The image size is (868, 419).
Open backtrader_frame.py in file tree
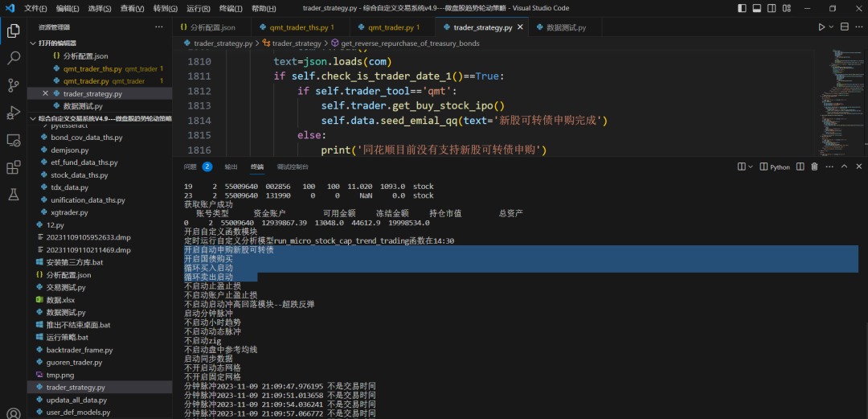[79, 351]
